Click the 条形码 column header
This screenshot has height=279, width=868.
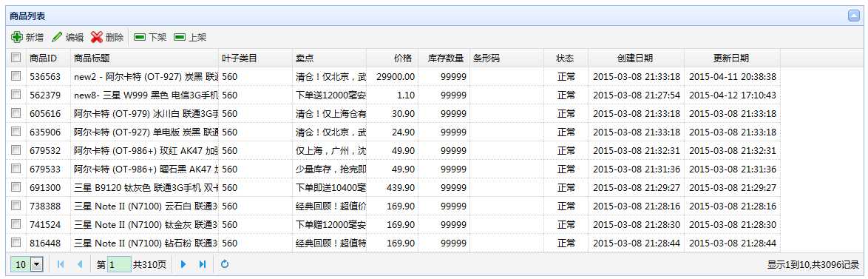[x=506, y=58]
